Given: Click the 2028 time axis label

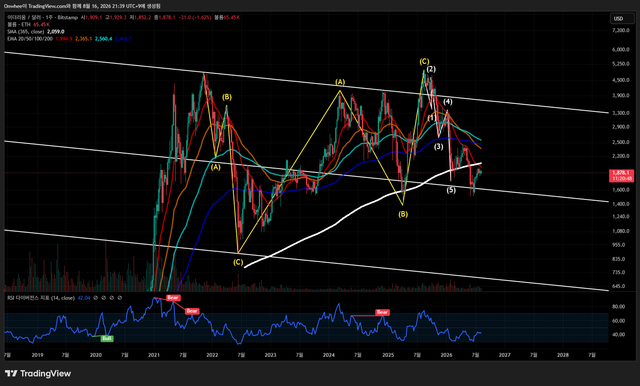Looking at the screenshot, I should tap(563, 355).
